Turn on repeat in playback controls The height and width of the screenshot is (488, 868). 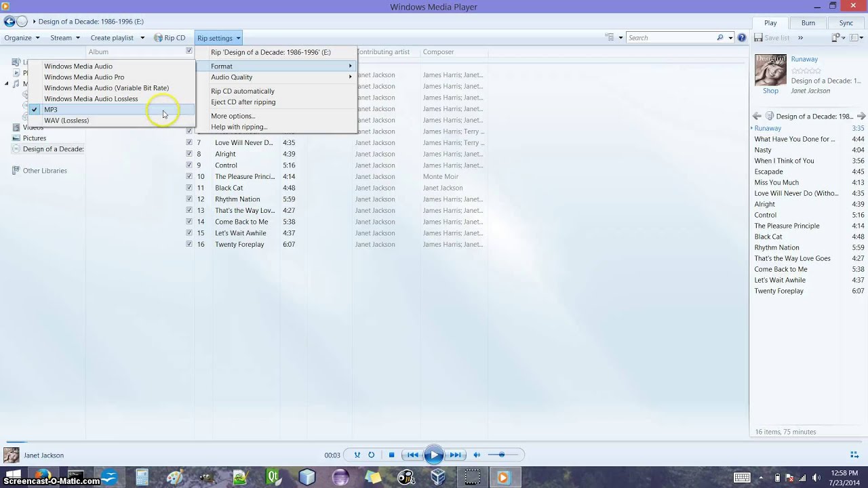(x=371, y=455)
